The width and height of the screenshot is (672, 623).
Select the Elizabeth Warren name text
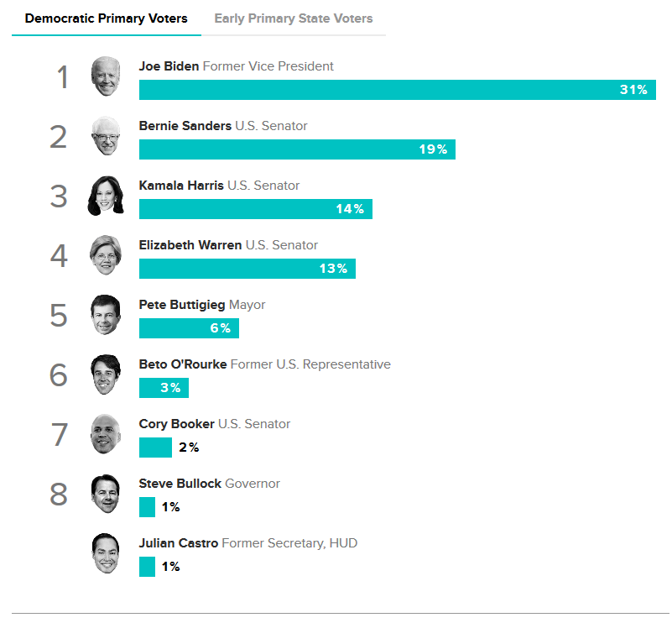click(x=190, y=245)
